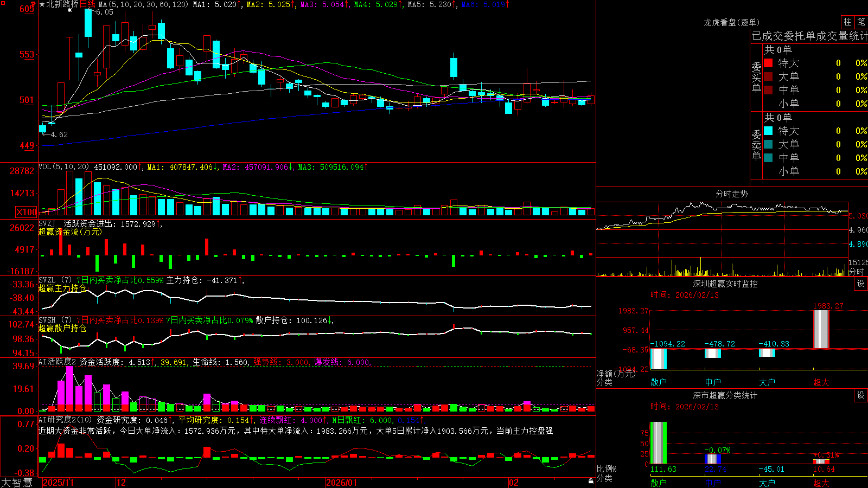Open settings 设 for 深圳超赢实时监控
This screenshot has width=868, height=488.
click(861, 284)
